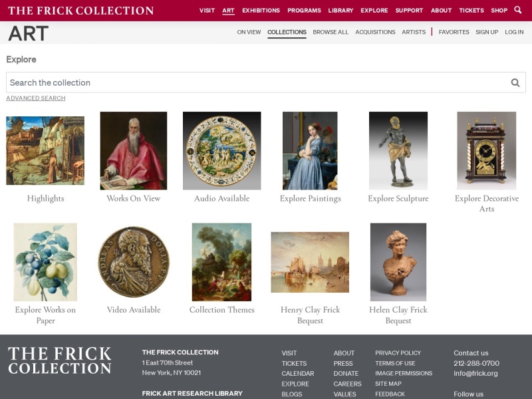Click the Helen Clay Frick Bequest caption

pos(398,315)
